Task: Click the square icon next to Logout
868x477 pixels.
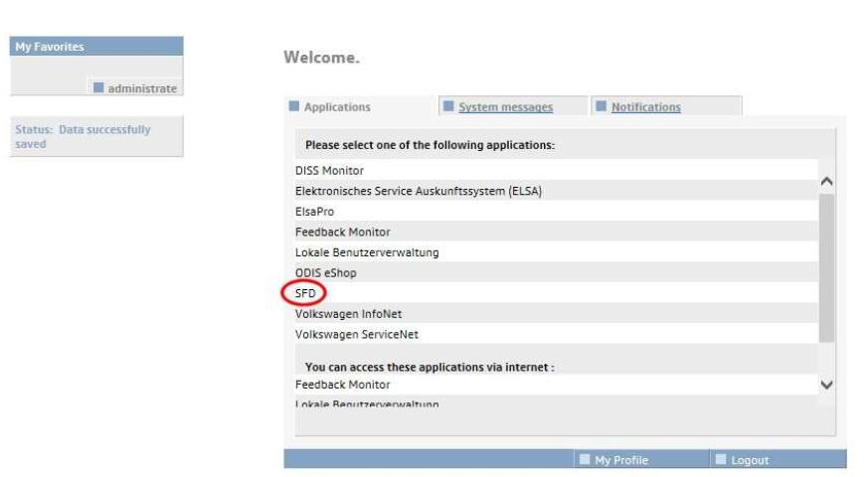Action: pyautogui.click(x=721, y=459)
